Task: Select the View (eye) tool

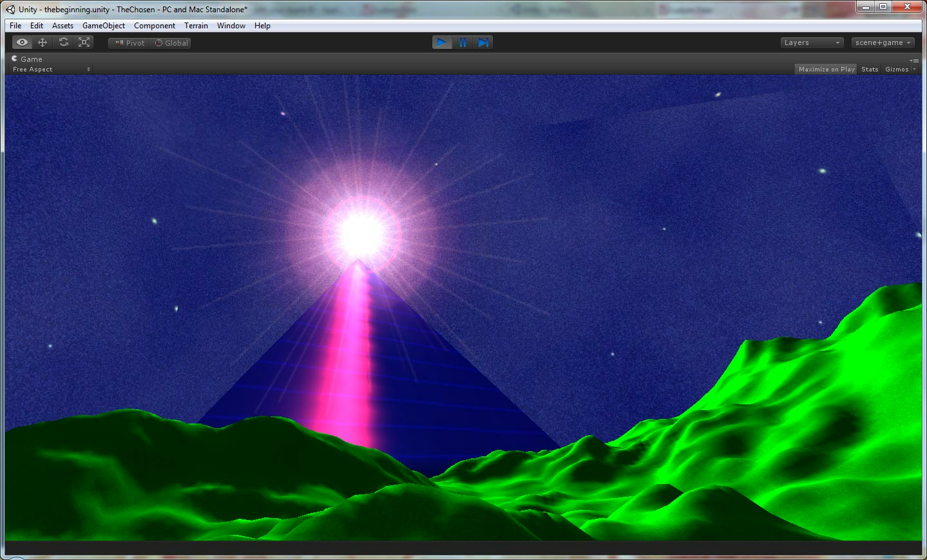Action: point(23,42)
